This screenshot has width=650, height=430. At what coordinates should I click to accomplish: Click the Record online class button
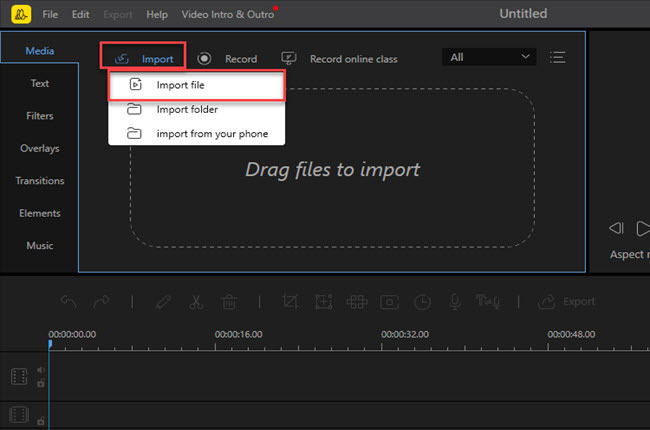point(339,59)
